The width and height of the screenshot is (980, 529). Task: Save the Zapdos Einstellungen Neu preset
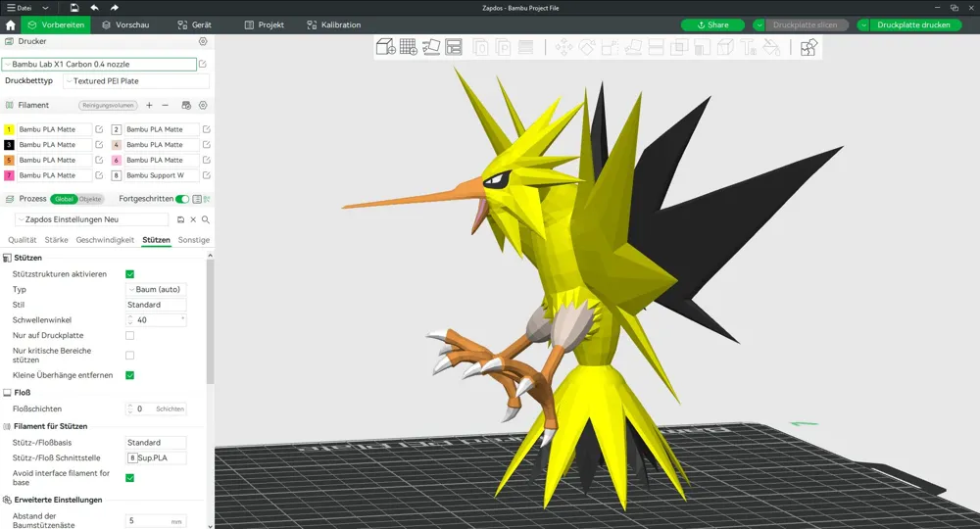tap(180, 219)
